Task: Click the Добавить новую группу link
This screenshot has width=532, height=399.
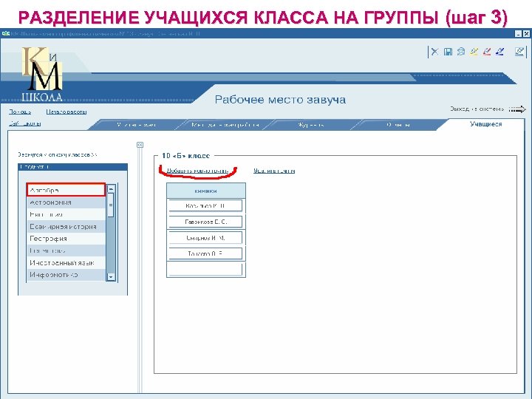Action: [x=197, y=171]
